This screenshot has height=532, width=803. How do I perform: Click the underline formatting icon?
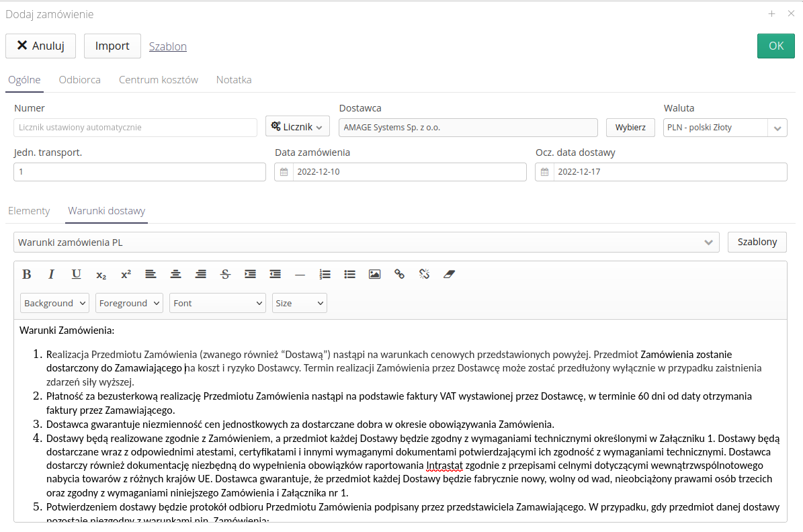(x=76, y=274)
